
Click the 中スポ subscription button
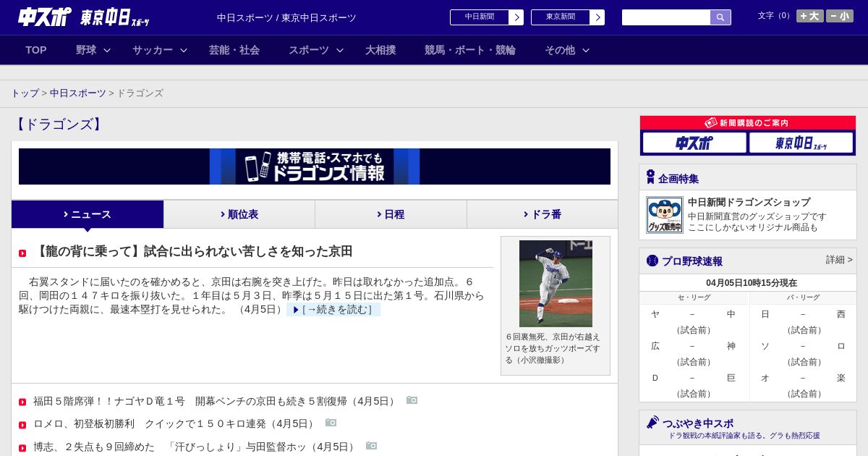694,143
